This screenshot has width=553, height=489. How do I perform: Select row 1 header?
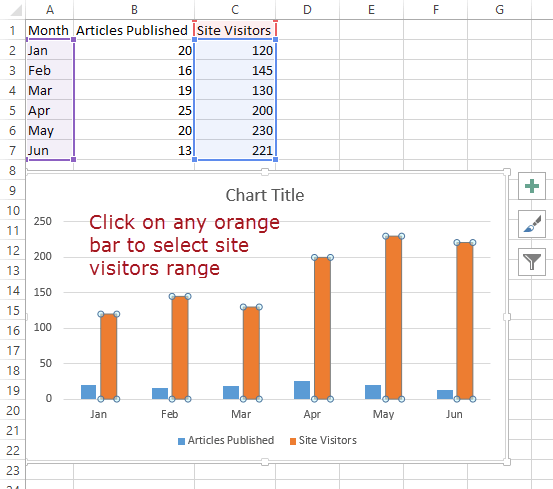(13, 30)
